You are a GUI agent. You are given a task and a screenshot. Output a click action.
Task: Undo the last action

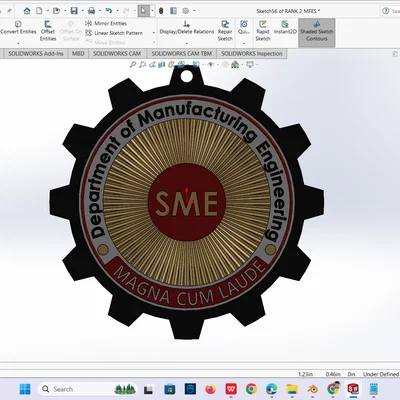coord(109,11)
